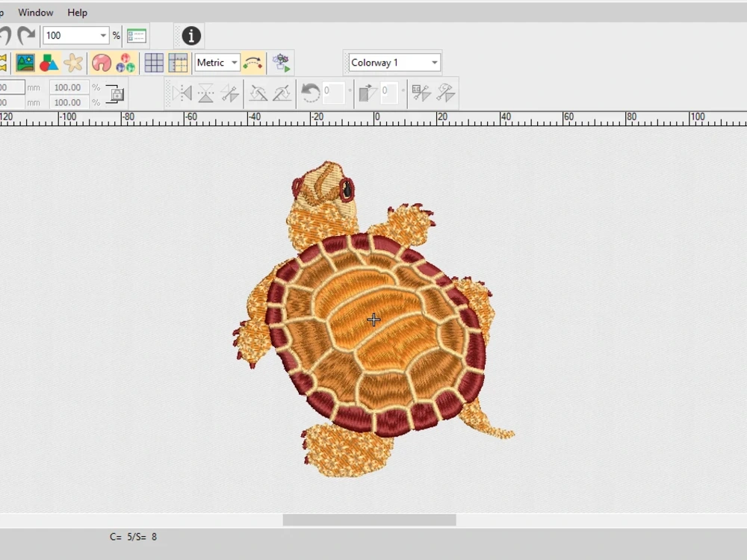
Task: Toggle the hoop display
Action: [178, 63]
